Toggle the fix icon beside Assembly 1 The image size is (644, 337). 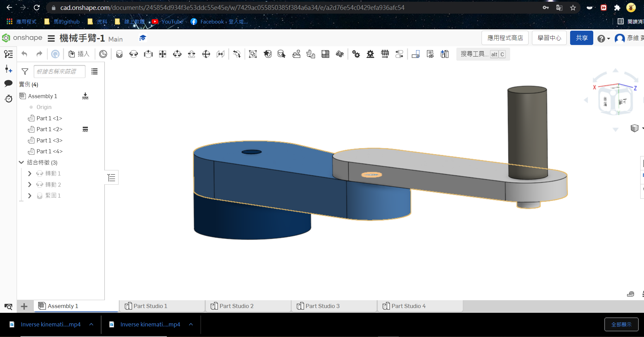tap(85, 96)
